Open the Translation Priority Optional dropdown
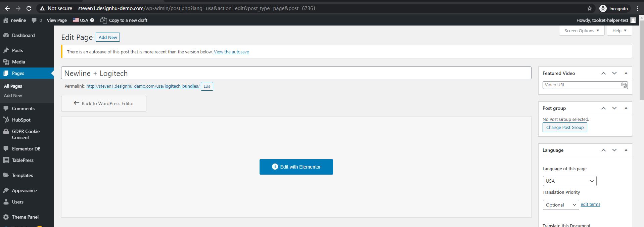 coord(560,205)
